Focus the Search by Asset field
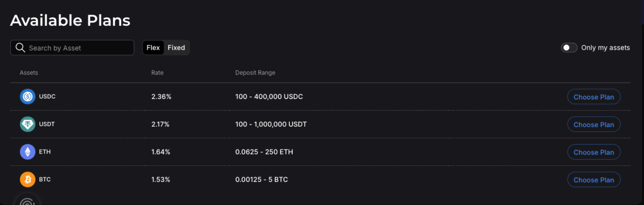 [x=79, y=48]
